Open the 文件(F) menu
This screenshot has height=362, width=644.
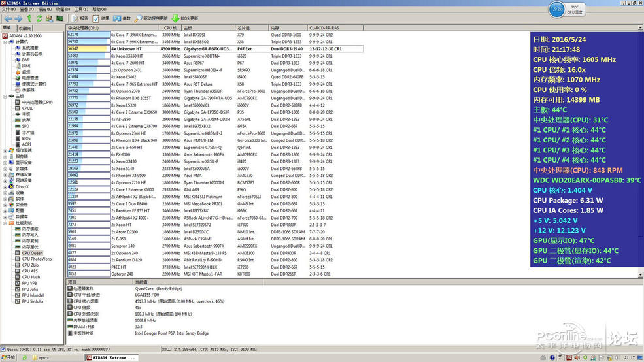[x=8, y=9]
